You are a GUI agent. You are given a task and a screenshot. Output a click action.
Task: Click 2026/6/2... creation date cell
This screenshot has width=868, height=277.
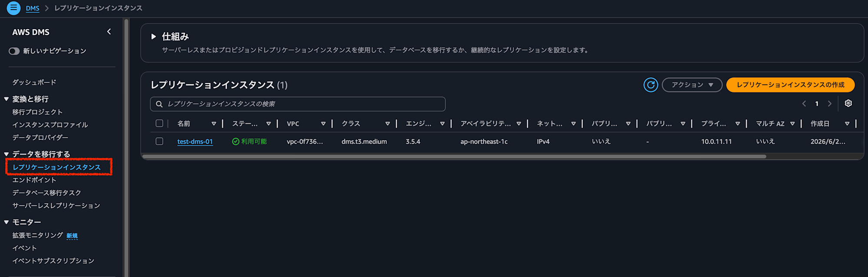point(828,142)
